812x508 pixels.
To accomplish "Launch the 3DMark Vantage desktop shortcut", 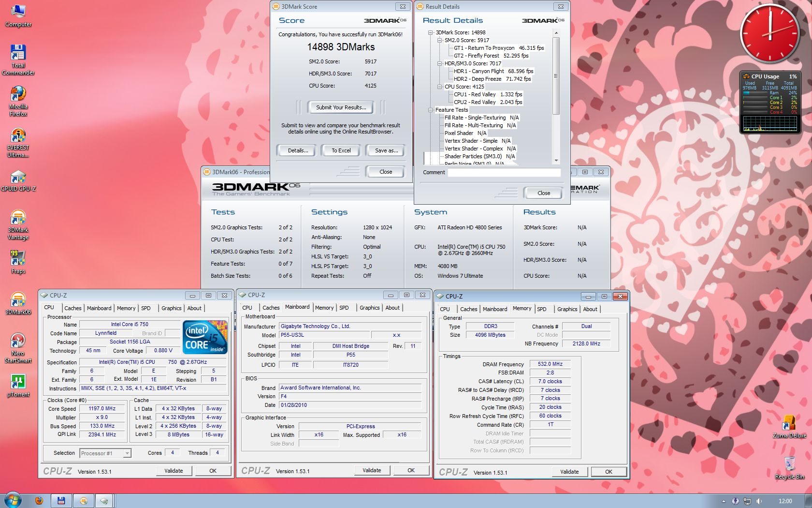I will click(x=18, y=224).
